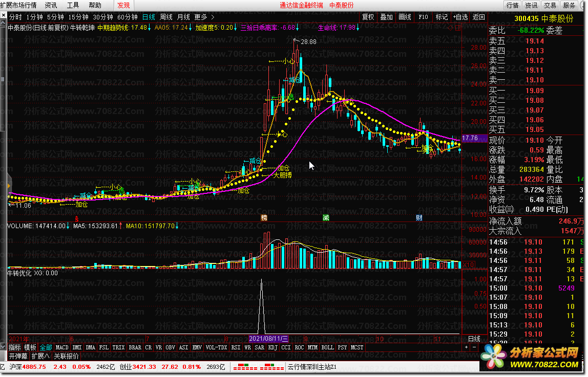588x377 pixels.
Task: Select the 15分钟 period
Action: click(78, 17)
